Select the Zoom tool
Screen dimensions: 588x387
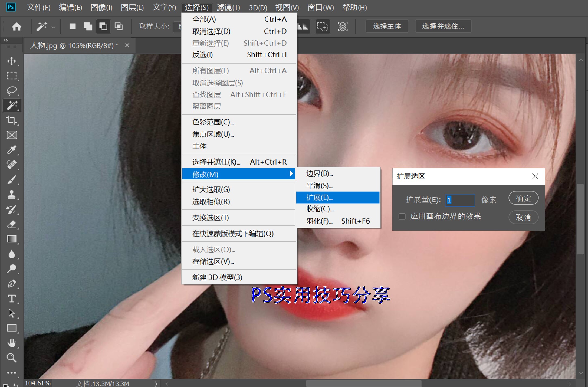(x=12, y=358)
